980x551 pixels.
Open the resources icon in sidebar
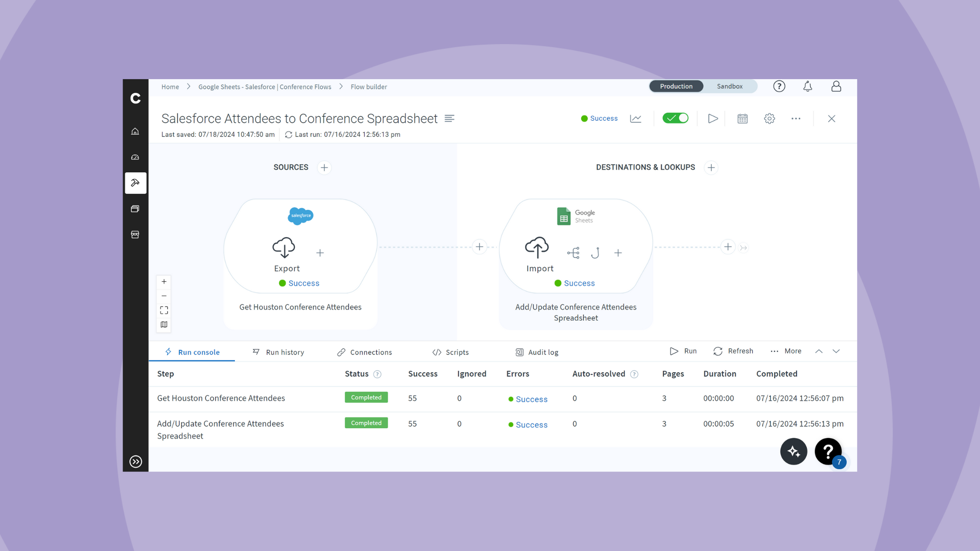tap(135, 209)
